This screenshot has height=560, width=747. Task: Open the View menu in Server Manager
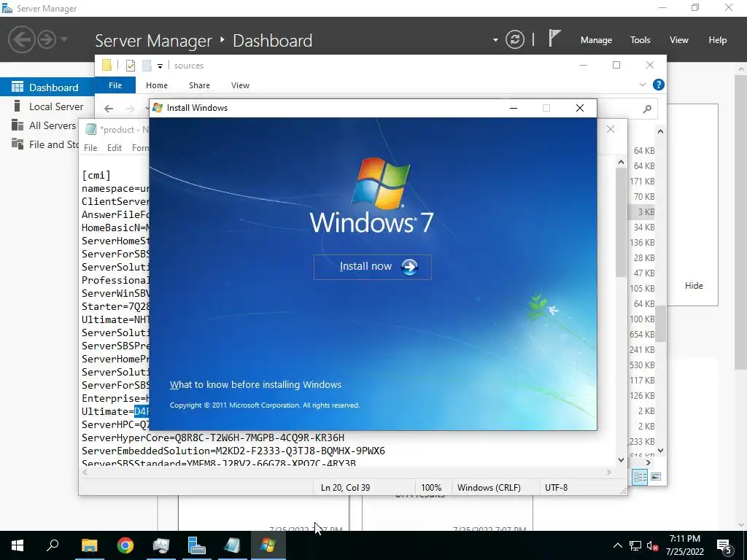pos(679,40)
